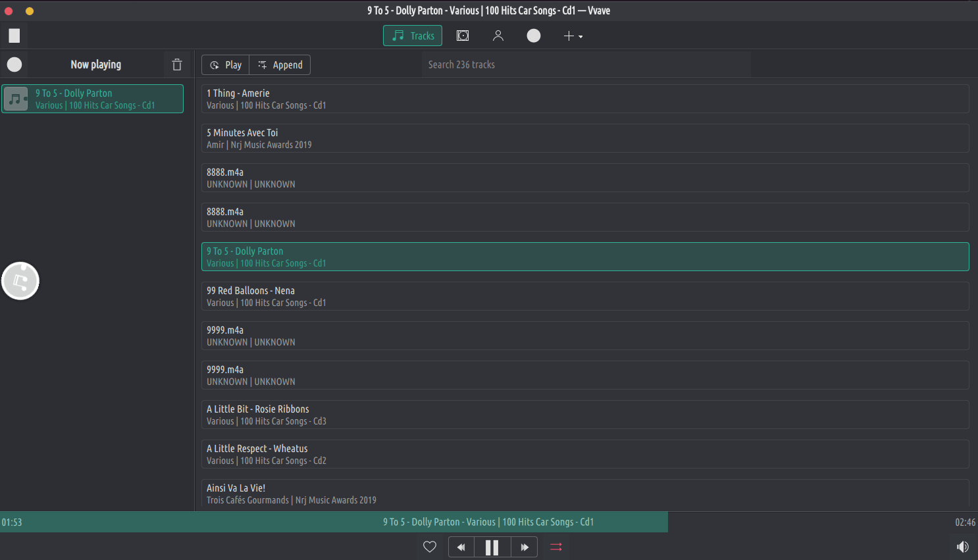Click the round white icon beside Artists
This screenshot has height=560, width=978.
[x=534, y=36]
